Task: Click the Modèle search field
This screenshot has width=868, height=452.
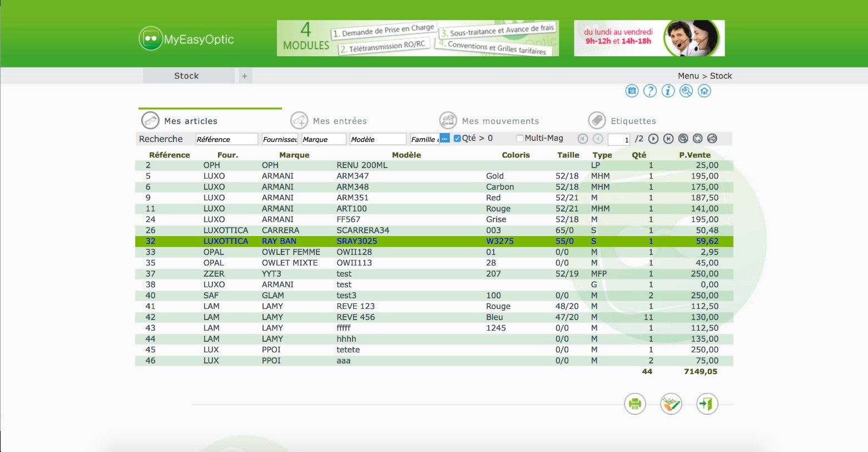Action: coord(378,139)
